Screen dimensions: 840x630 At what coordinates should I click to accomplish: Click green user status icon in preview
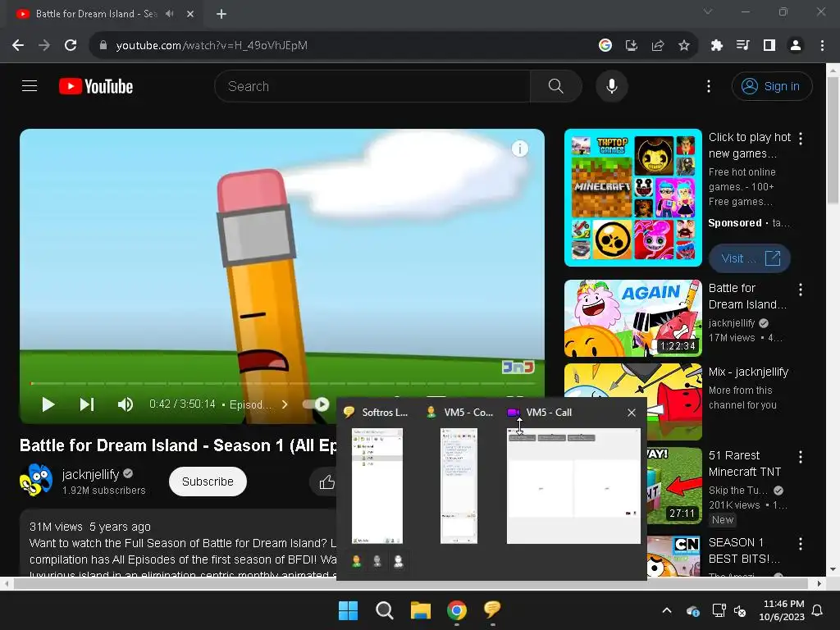pos(356,561)
